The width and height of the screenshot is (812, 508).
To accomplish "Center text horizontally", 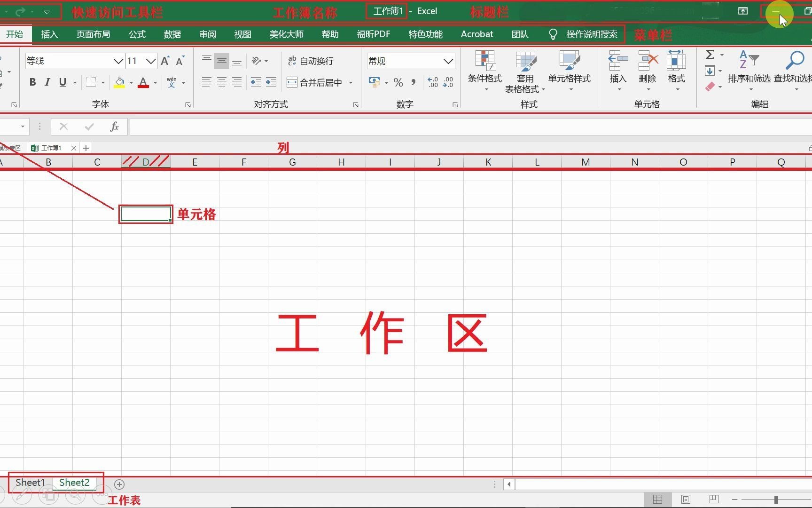I will click(x=221, y=82).
